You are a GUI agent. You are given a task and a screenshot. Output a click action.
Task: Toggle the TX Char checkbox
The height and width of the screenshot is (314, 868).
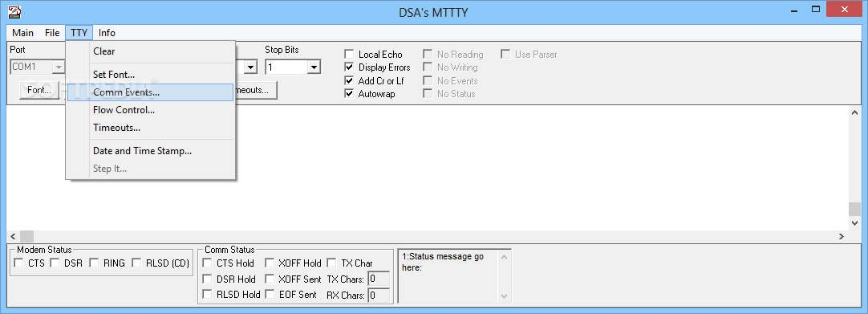point(332,263)
